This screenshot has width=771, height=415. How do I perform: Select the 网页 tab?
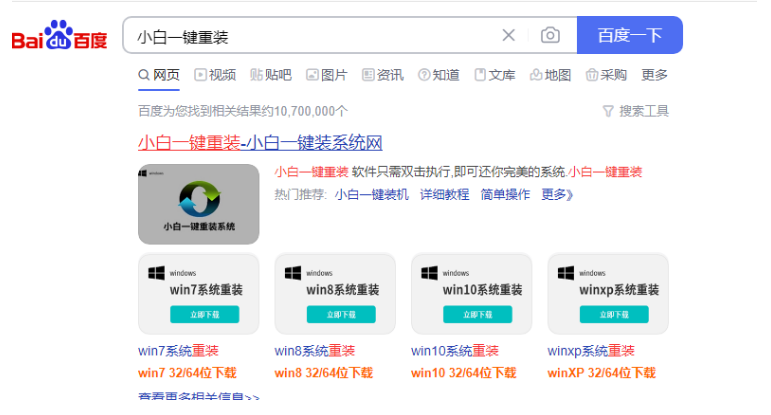(x=159, y=75)
